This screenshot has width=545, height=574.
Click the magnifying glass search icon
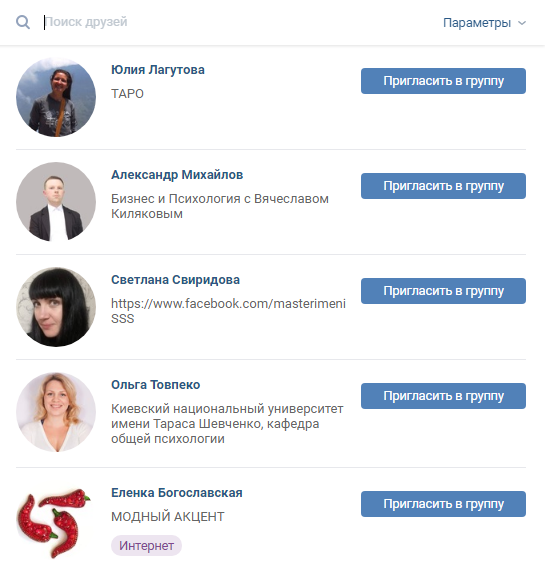(23, 22)
